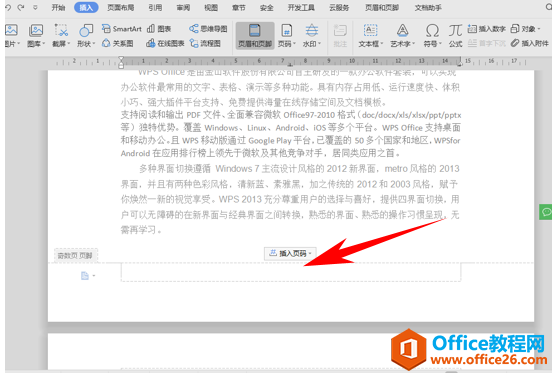Click inside the dashed footer editing area
554x377 pixels.
(x=291, y=272)
